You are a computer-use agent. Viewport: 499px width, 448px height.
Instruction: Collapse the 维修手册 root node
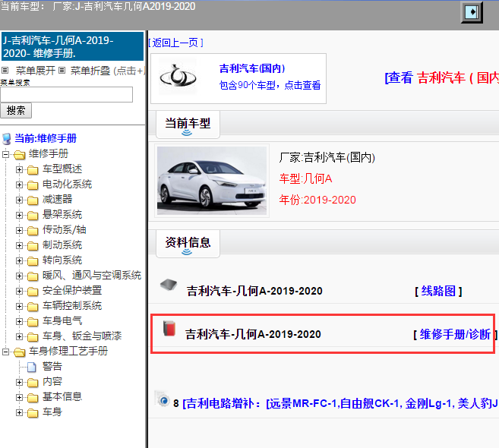point(5,155)
